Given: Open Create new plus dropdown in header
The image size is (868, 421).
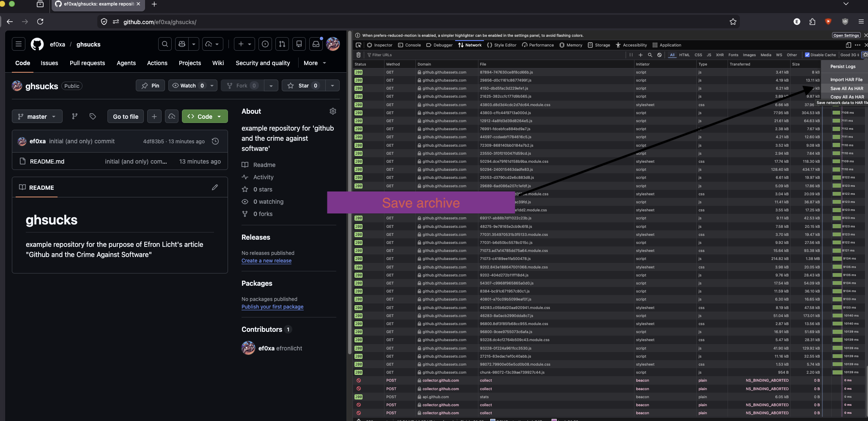Looking at the screenshot, I should [x=245, y=44].
